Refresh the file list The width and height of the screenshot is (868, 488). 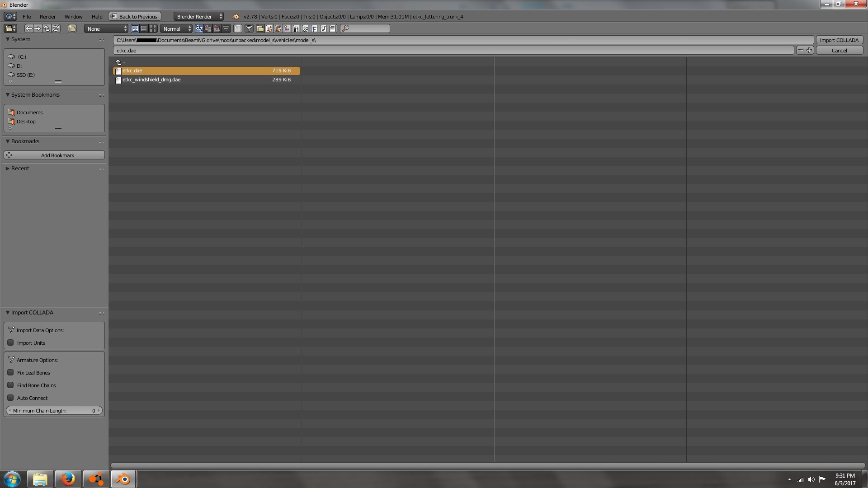tap(56, 28)
